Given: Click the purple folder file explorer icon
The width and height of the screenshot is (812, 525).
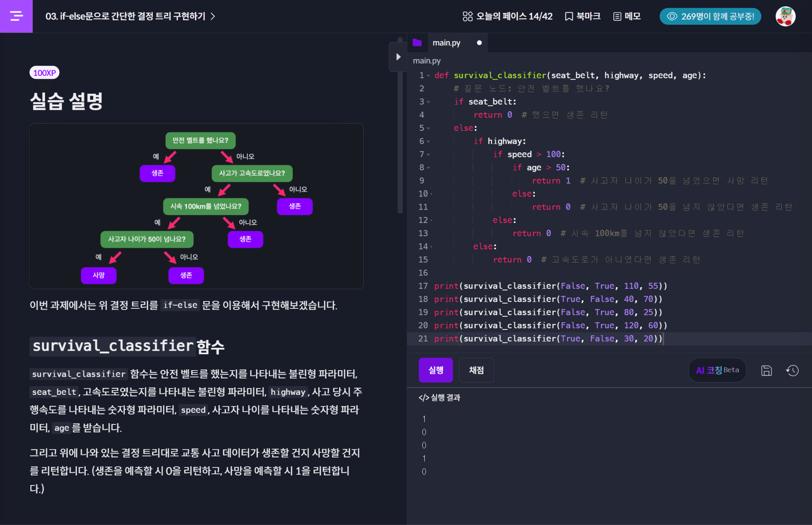Looking at the screenshot, I should pos(417,43).
